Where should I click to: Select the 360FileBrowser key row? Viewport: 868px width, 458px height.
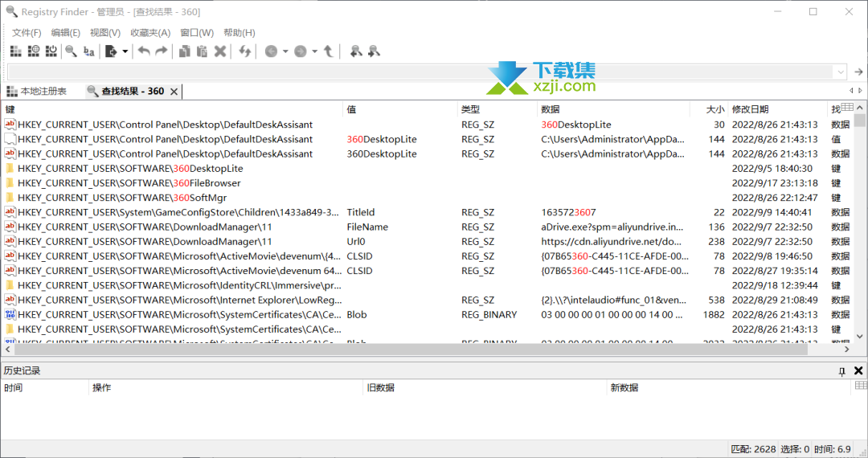click(426, 183)
